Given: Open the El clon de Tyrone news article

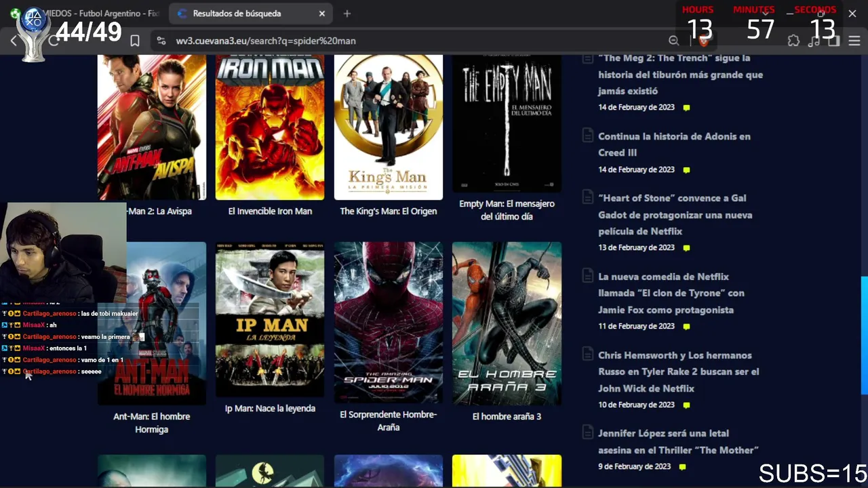Looking at the screenshot, I should [671, 293].
